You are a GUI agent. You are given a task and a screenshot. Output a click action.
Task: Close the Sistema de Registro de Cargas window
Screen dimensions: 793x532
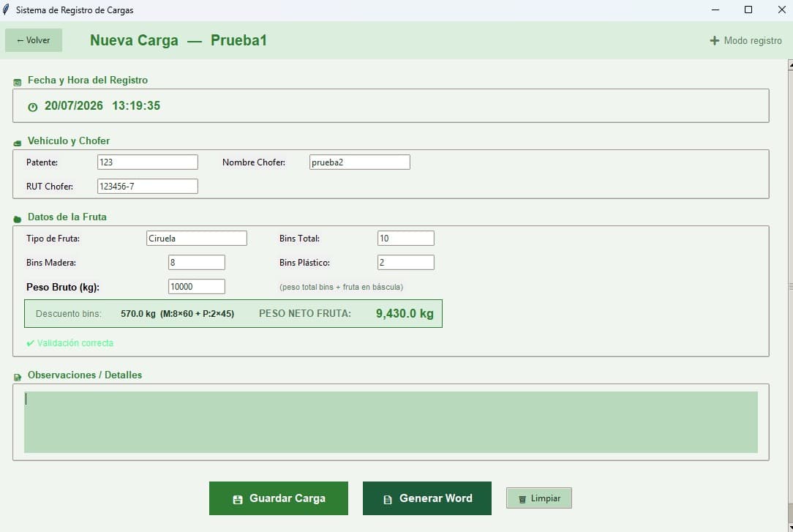tap(781, 10)
